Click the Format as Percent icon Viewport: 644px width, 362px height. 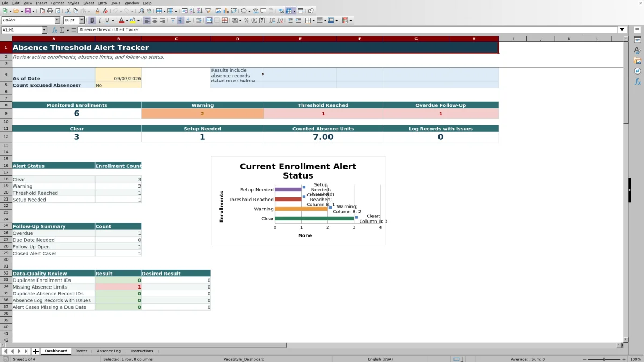coord(246,20)
